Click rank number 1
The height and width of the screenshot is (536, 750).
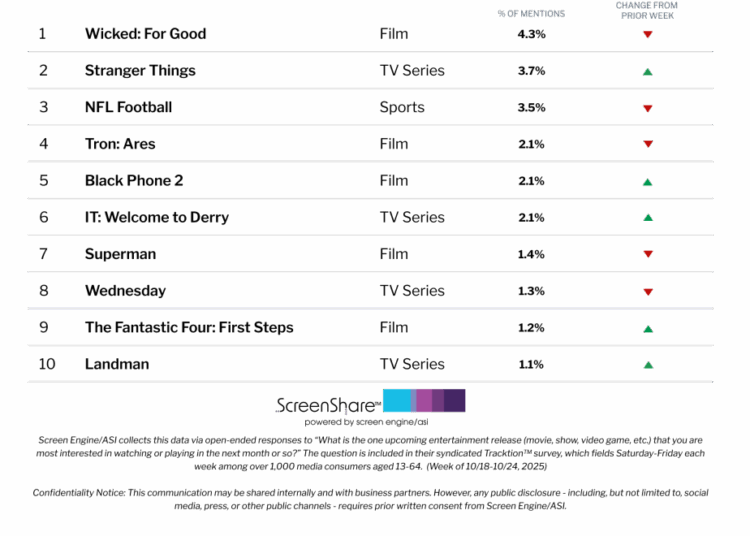[43, 34]
